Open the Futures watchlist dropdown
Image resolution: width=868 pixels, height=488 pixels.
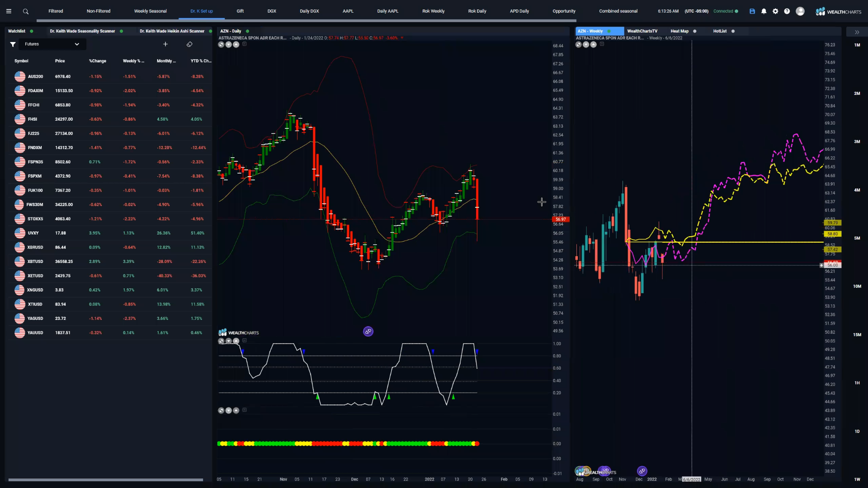pos(52,44)
